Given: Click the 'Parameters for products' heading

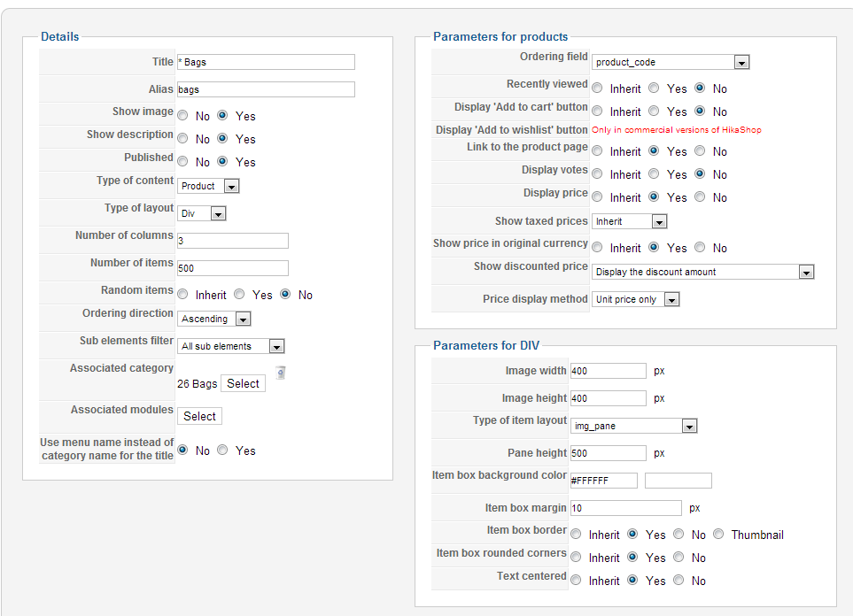Looking at the screenshot, I should 500,36.
